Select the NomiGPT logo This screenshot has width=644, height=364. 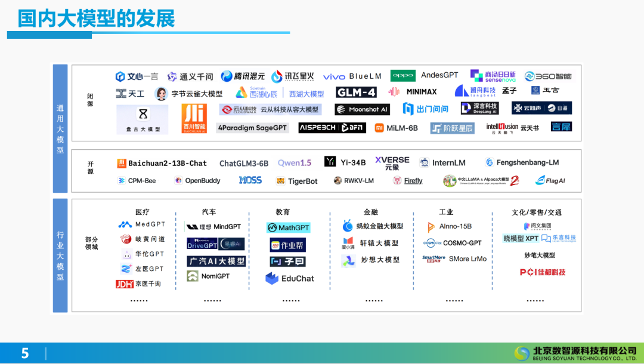(x=208, y=276)
